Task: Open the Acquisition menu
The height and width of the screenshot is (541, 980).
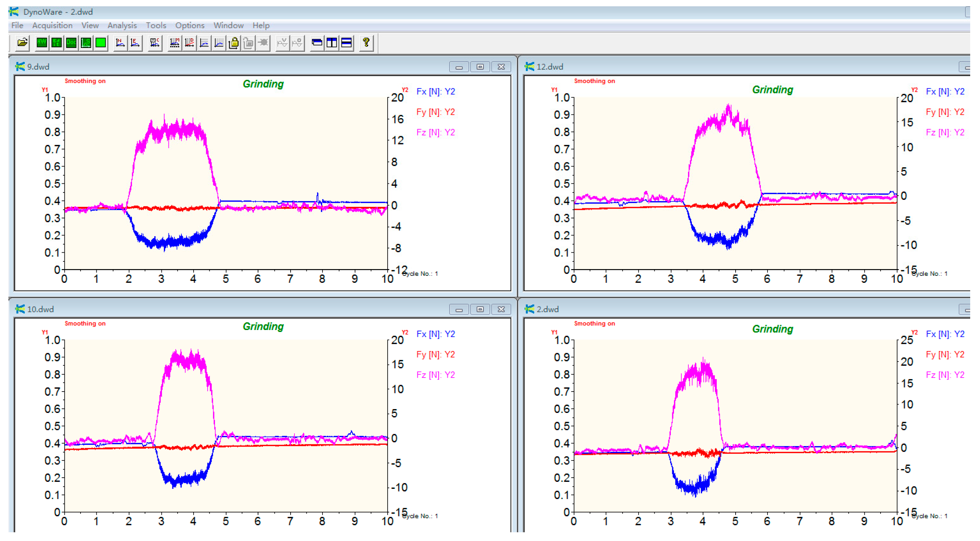Action: 52,26
